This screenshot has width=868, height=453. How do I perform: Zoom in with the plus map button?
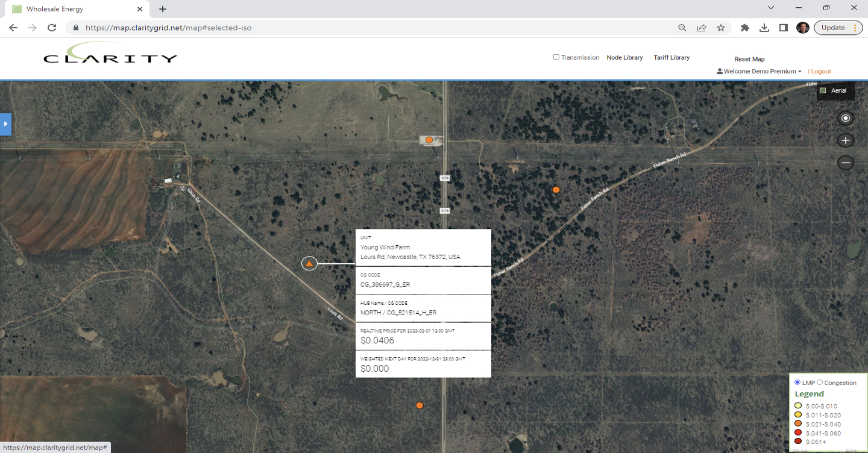pyautogui.click(x=846, y=140)
